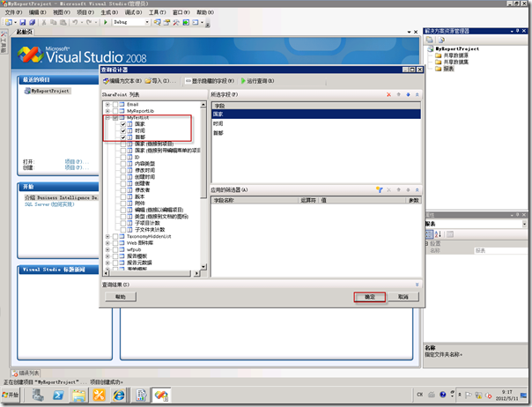
Task: Open the 文件 menu
Action: click(x=13, y=12)
